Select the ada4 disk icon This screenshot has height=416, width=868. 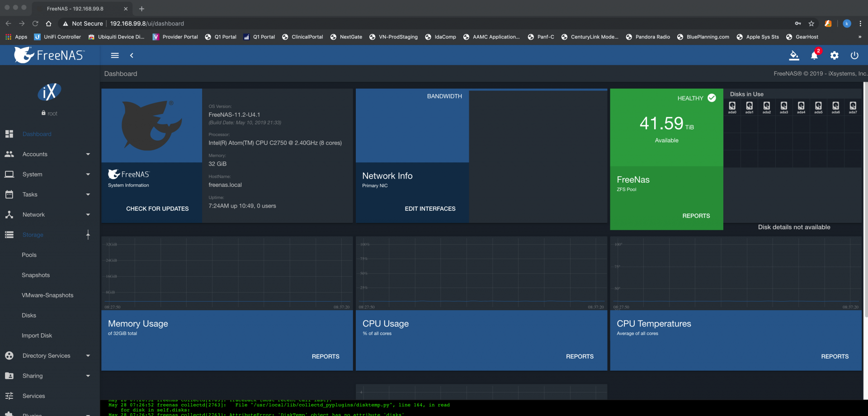[801, 107]
